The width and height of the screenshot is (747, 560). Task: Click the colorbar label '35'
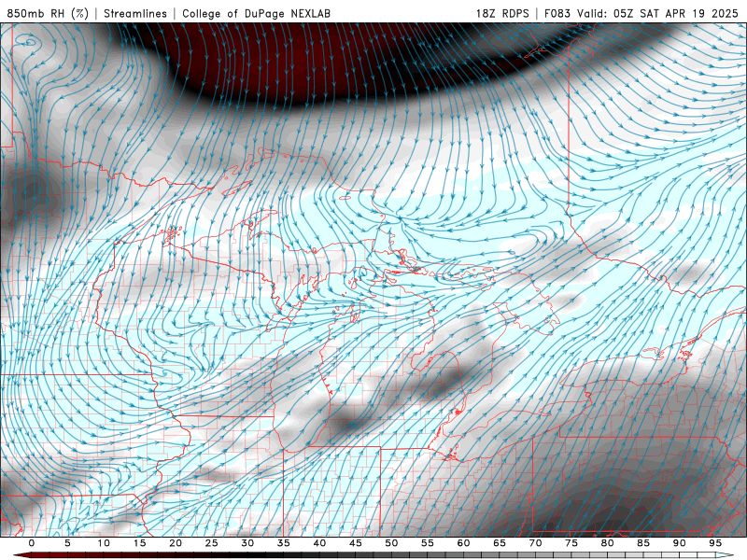pos(284,543)
